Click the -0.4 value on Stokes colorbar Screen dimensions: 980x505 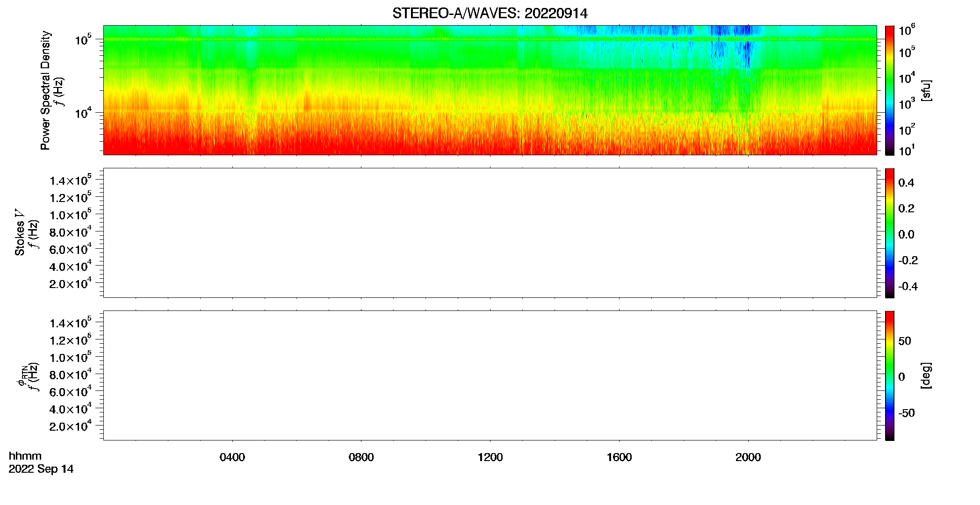908,287
